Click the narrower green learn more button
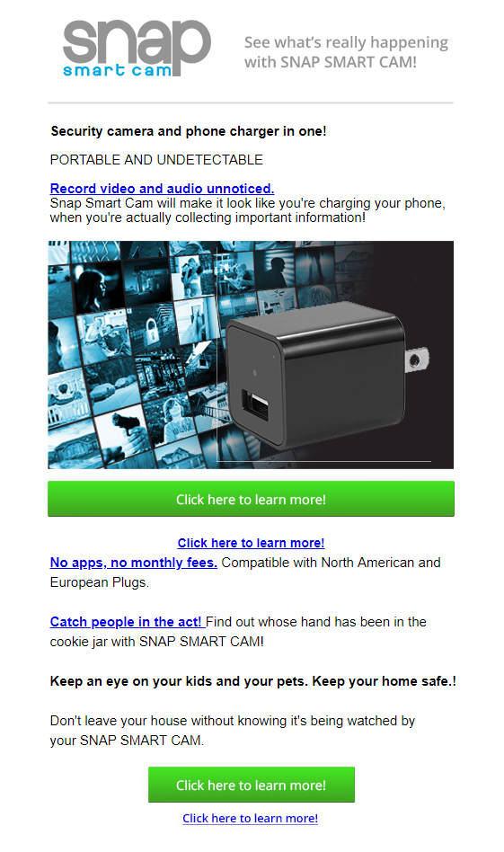This screenshot has width=504, height=852. (x=252, y=785)
